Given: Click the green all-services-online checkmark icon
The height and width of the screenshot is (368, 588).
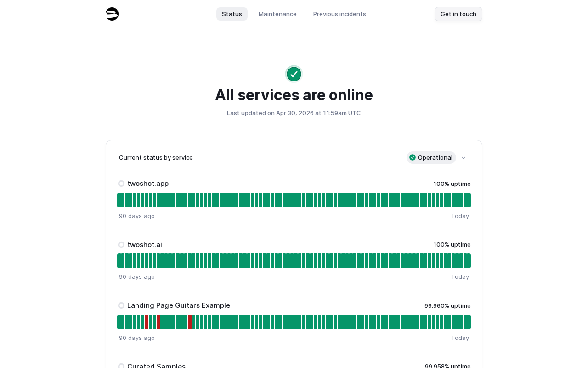Looking at the screenshot, I should (x=294, y=74).
